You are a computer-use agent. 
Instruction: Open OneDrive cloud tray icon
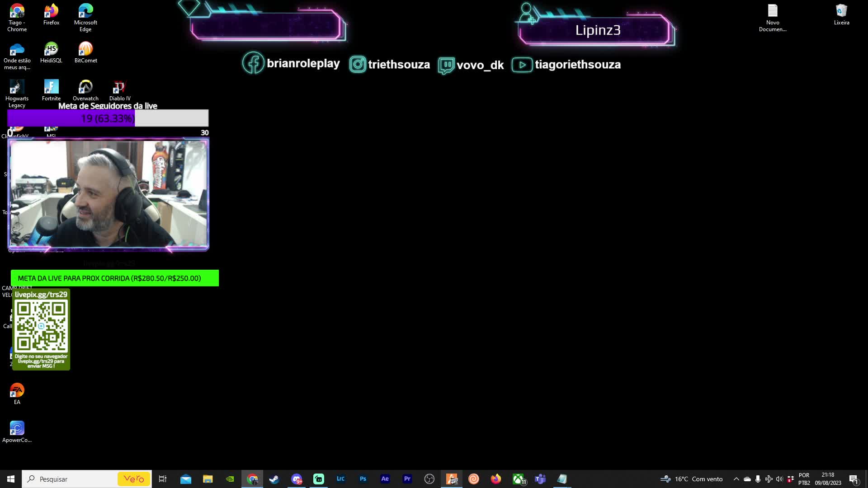click(x=747, y=479)
